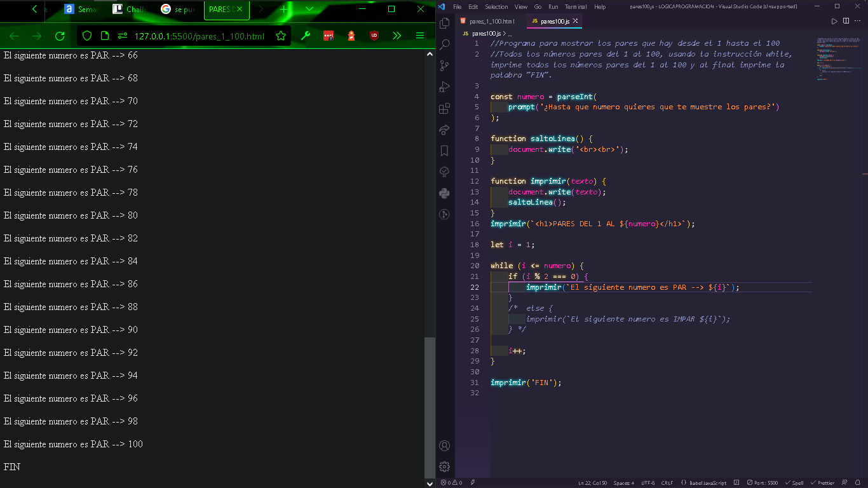868x488 pixels.
Task: Click the browser address bar URL
Action: tap(199, 36)
